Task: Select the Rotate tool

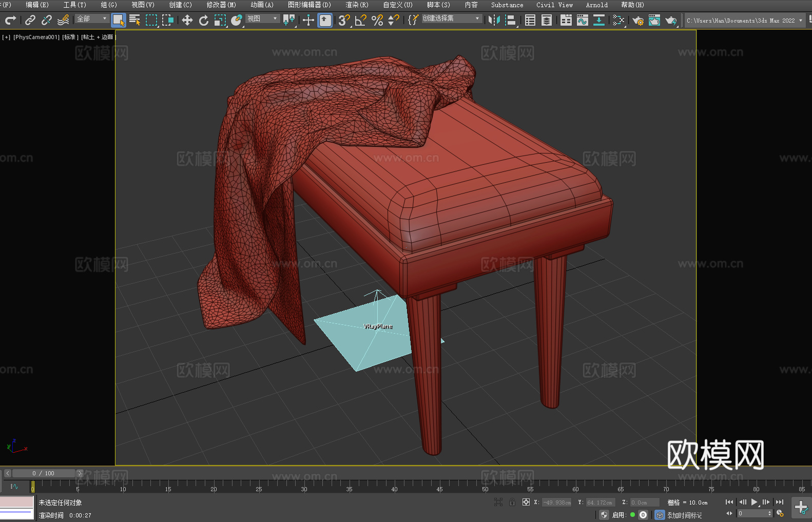Action: tap(204, 20)
